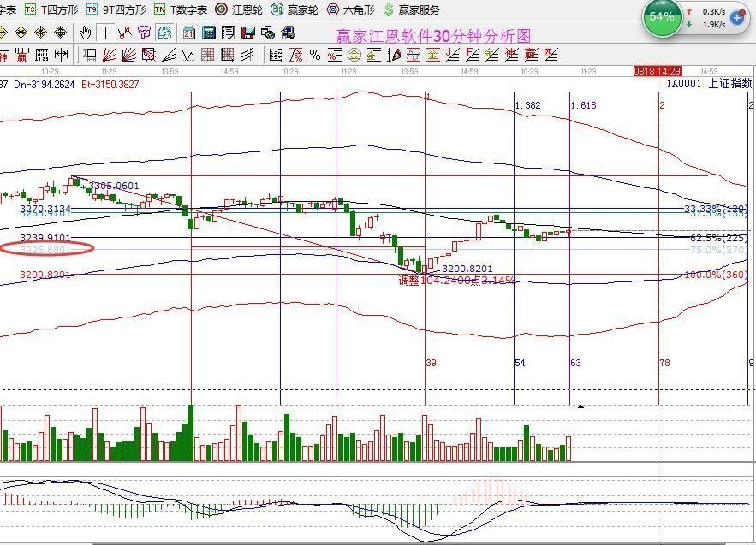Toggle the highlighted teal figure icon
This screenshot has height=545, width=756.
pos(164,33)
